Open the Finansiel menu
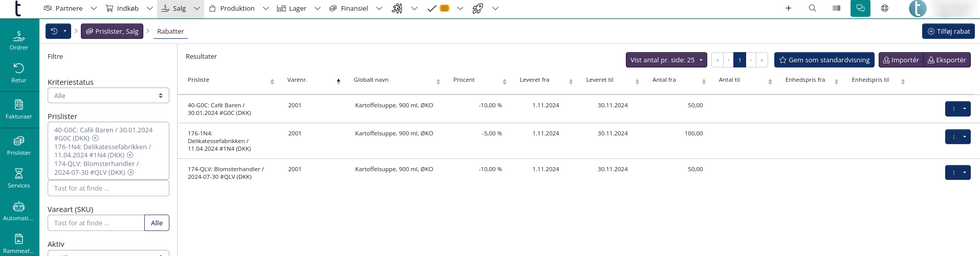This screenshot has width=980, height=256. tap(354, 8)
